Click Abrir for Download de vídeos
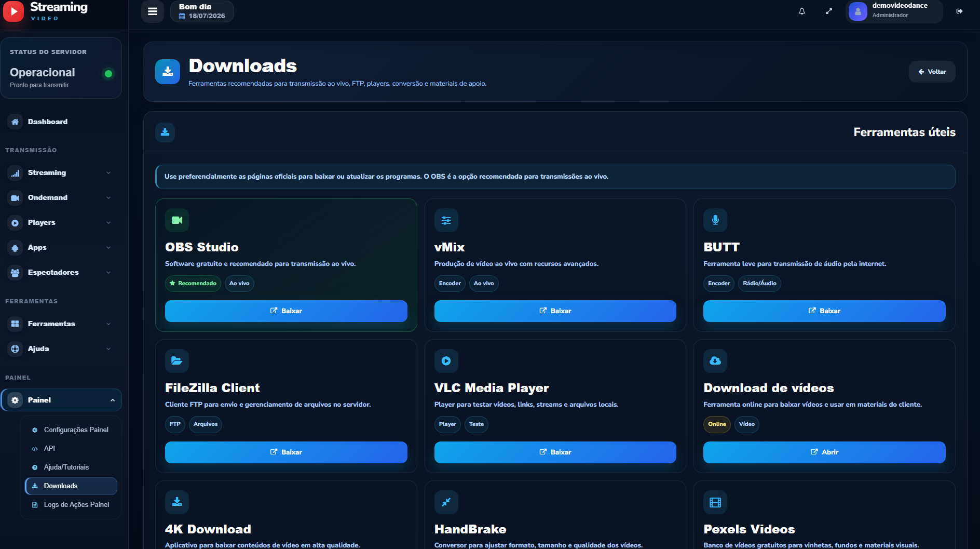 pyautogui.click(x=824, y=452)
